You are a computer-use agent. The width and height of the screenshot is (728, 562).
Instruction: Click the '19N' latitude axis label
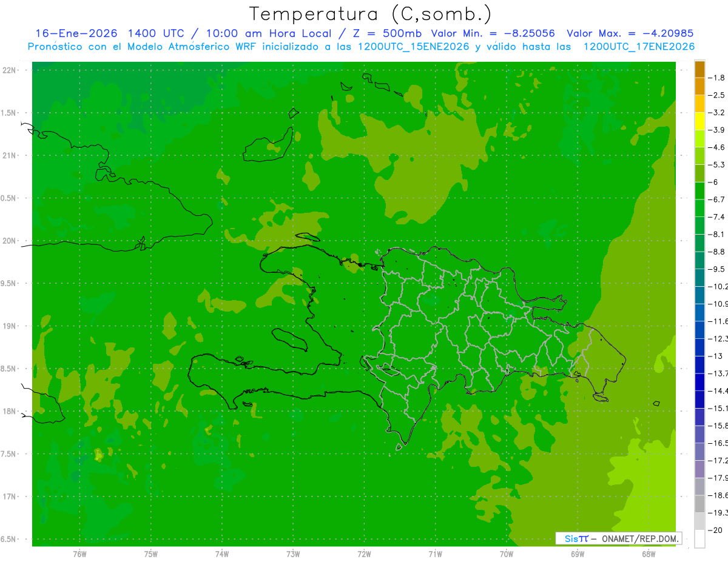point(10,326)
